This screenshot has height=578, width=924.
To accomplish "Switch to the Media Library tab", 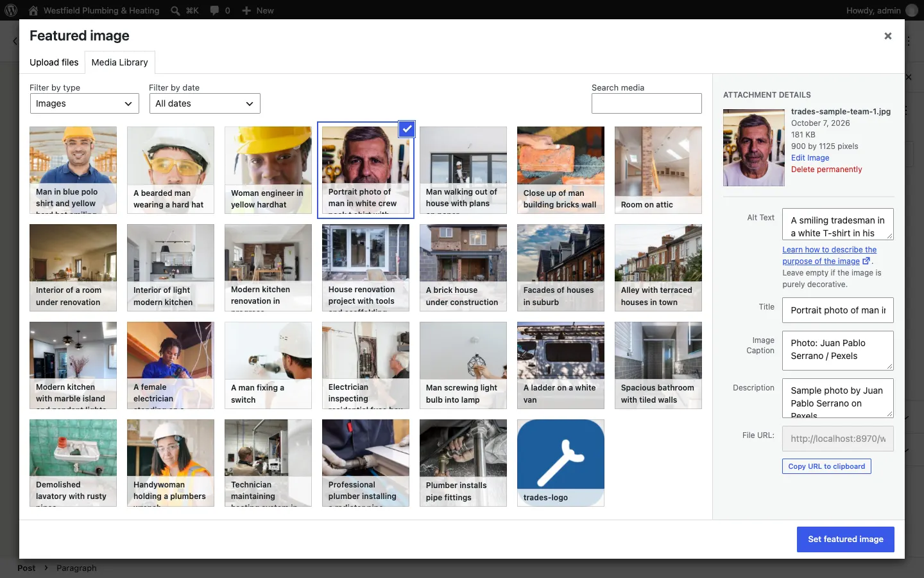I will (x=119, y=62).
